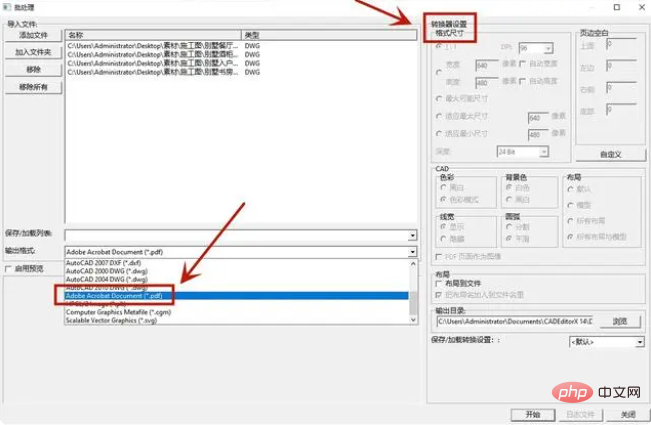Image resolution: width=651 pixels, height=425 pixels.
Task: Select the 最大可能尺寸 radio button
Action: point(439,99)
